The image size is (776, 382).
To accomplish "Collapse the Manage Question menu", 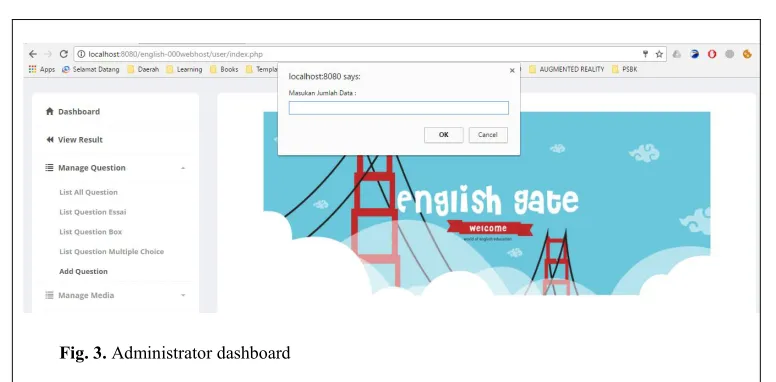I will (x=183, y=168).
